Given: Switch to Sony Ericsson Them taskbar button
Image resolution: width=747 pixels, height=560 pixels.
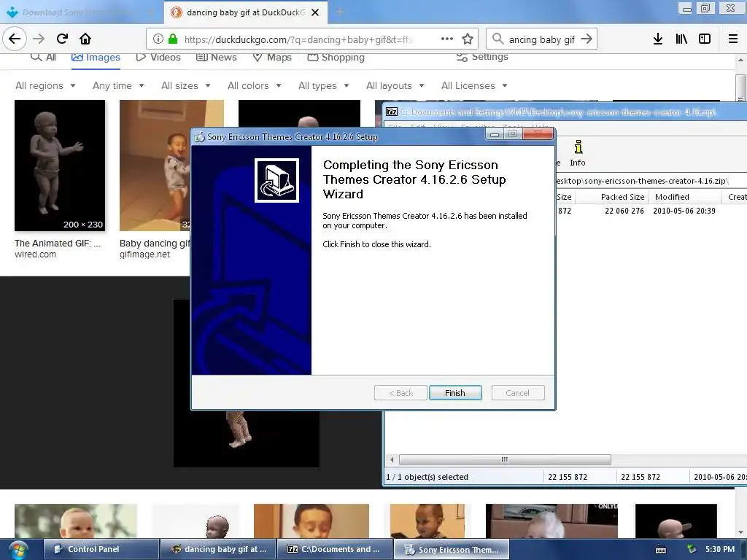Looking at the screenshot, I should [x=452, y=550].
